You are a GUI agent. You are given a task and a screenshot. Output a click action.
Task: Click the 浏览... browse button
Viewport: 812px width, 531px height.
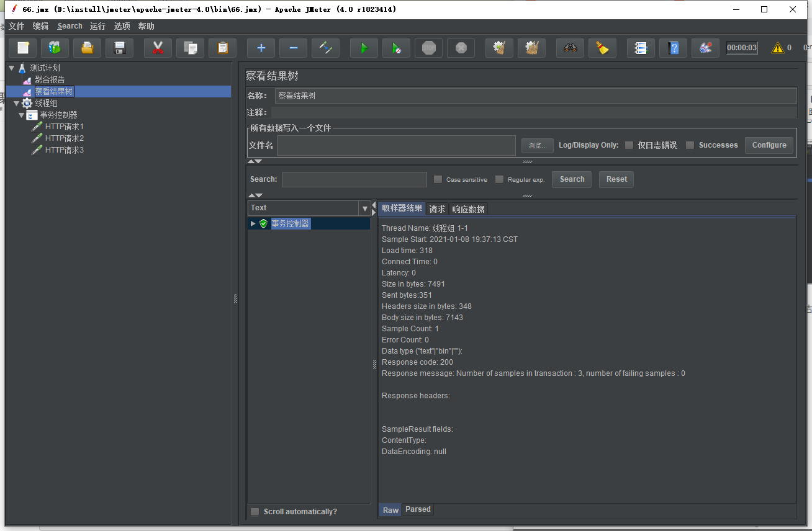click(x=538, y=146)
